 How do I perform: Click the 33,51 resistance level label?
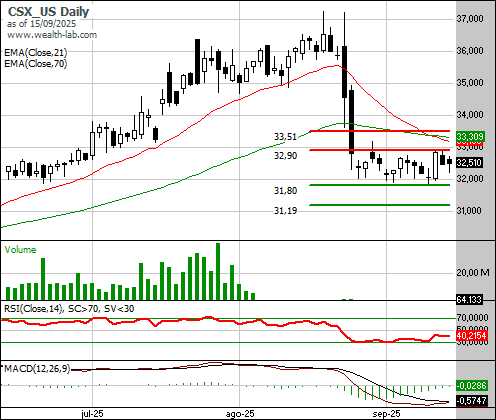pyautogui.click(x=285, y=137)
